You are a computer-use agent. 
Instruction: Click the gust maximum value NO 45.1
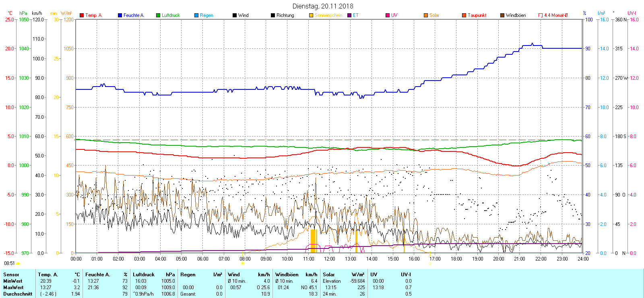point(309,288)
